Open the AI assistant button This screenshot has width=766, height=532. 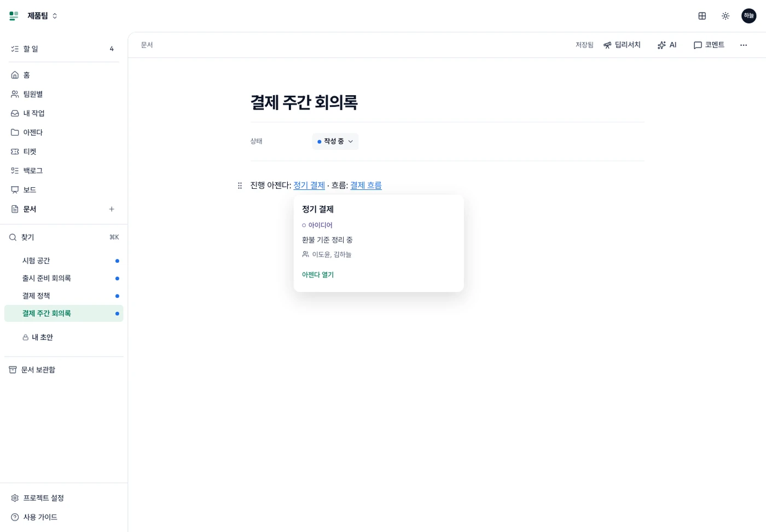[667, 45]
